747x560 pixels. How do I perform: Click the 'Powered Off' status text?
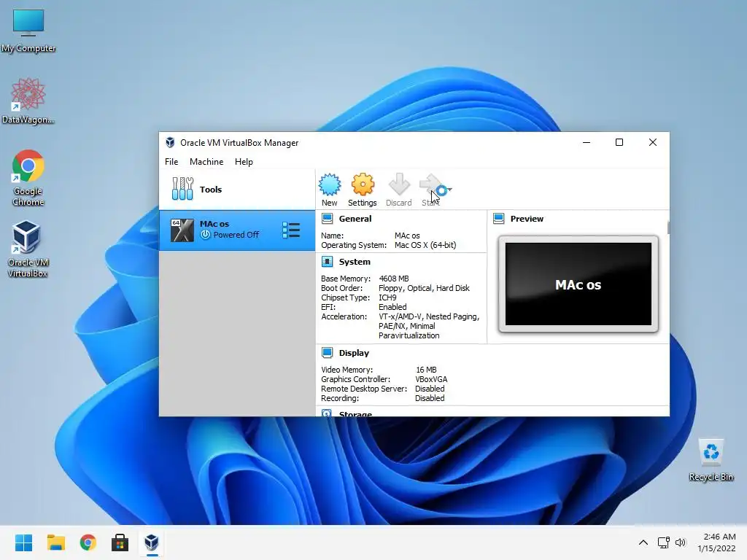point(236,235)
